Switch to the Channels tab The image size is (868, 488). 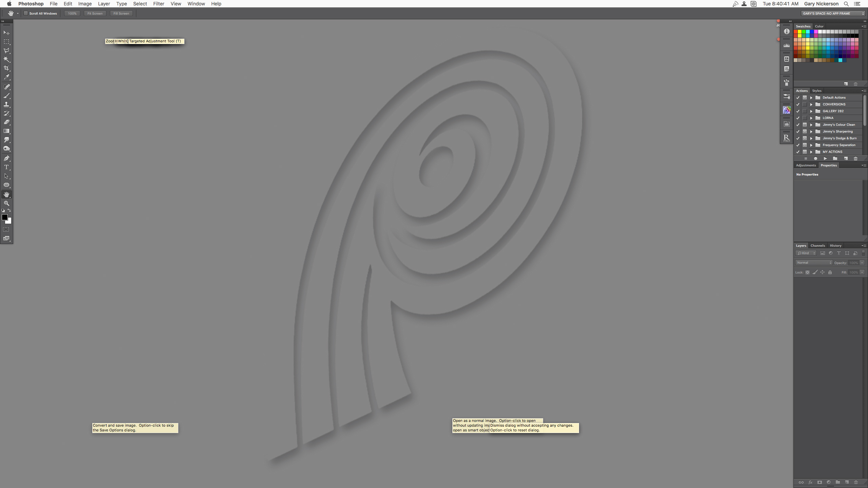[x=817, y=246]
